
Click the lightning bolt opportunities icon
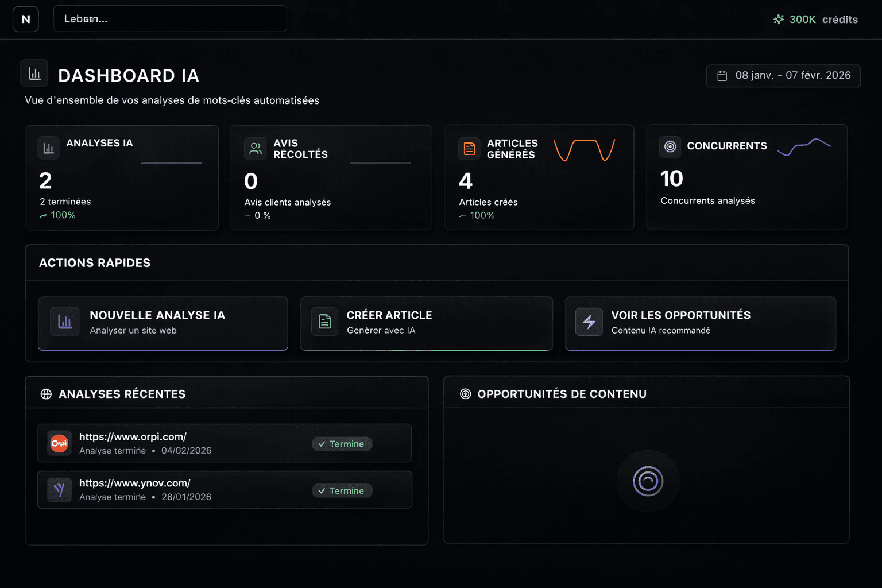point(589,322)
